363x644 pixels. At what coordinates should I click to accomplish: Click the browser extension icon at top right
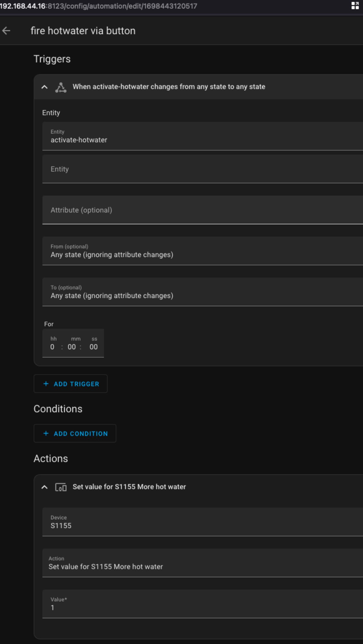pos(355,6)
